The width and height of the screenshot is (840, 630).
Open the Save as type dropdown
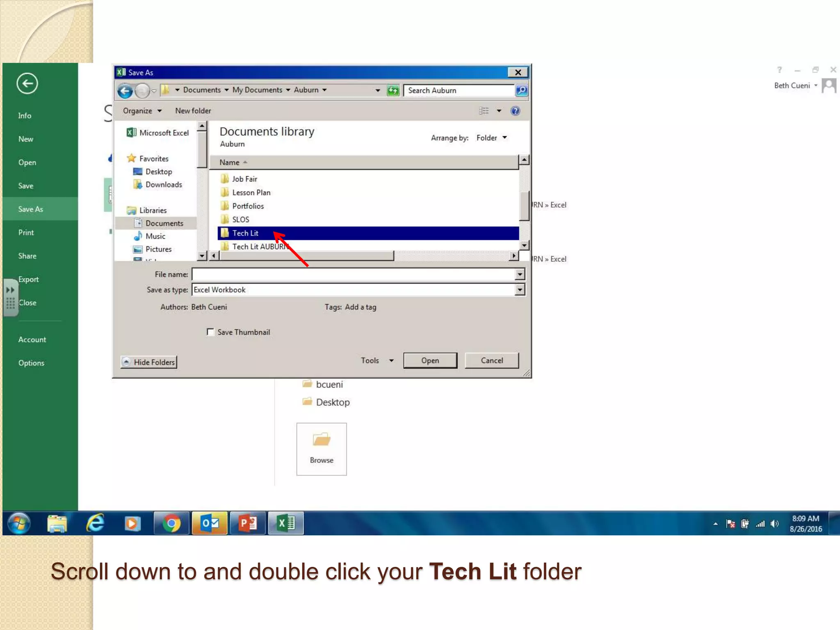tap(520, 290)
